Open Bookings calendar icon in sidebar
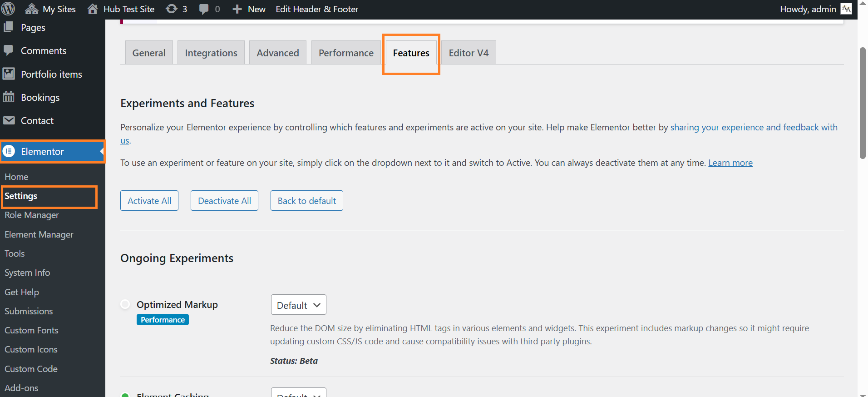Viewport: 868px width, 397px height. (9, 97)
